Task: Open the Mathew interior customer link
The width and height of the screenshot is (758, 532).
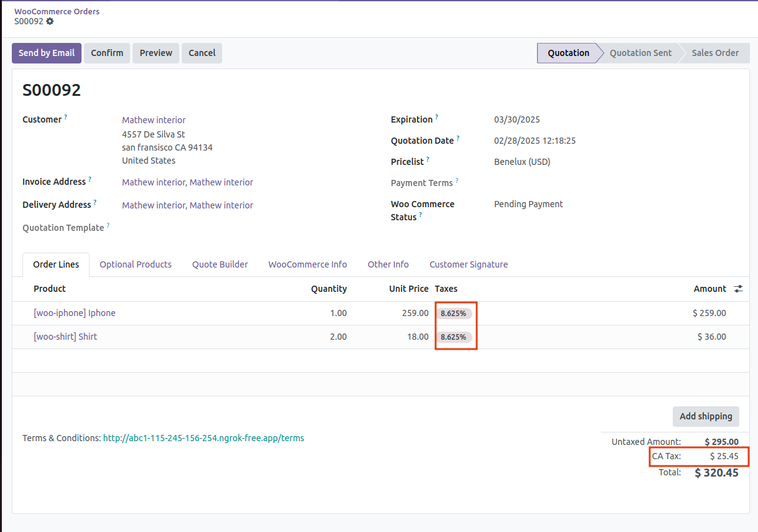Action: tap(154, 120)
